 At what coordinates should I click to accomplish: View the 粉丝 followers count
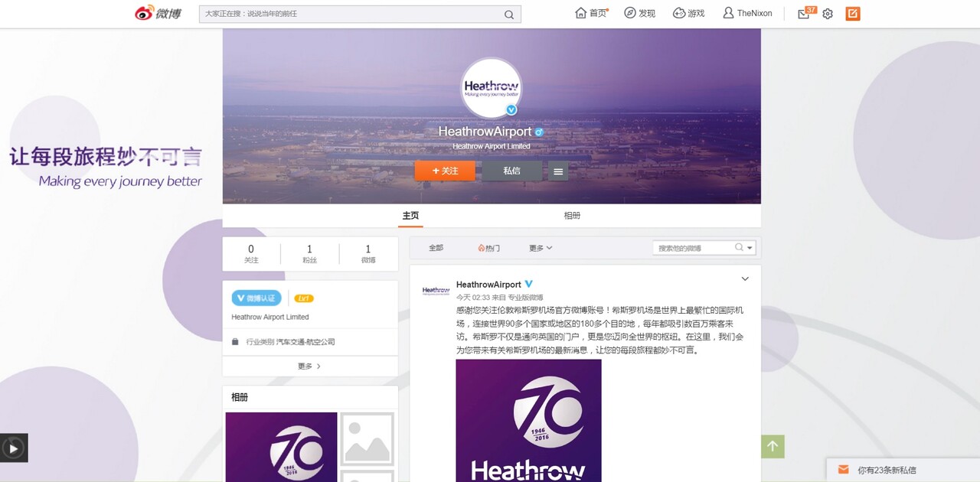tap(309, 254)
